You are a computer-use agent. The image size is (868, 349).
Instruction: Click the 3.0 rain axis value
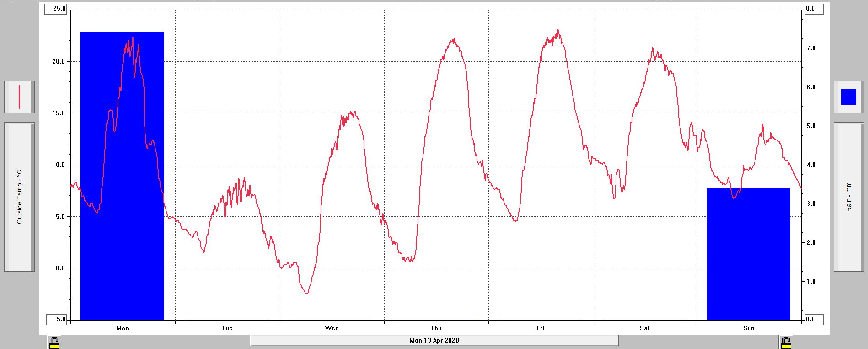tap(811, 204)
